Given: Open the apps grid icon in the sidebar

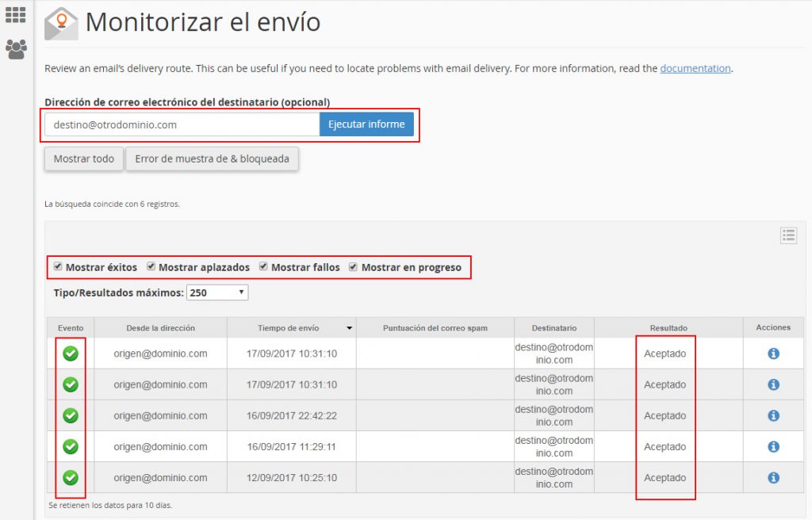Looking at the screenshot, I should (x=14, y=14).
